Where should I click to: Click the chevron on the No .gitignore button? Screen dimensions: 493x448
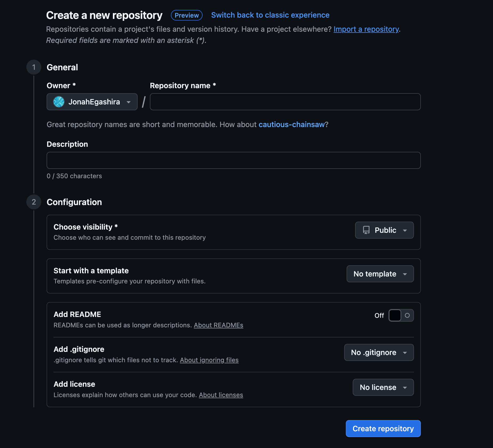405,352
